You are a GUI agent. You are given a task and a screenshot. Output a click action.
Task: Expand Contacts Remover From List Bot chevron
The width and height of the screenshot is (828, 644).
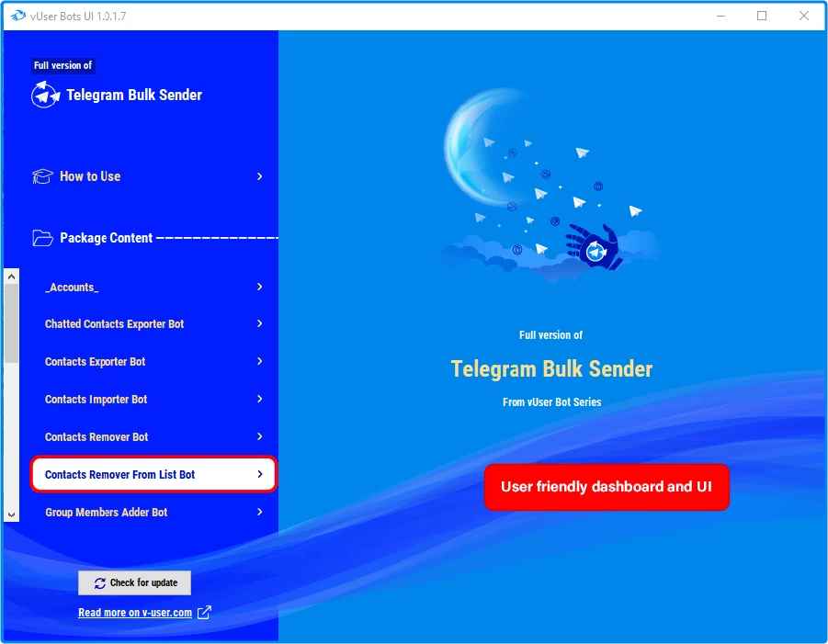pyautogui.click(x=259, y=474)
